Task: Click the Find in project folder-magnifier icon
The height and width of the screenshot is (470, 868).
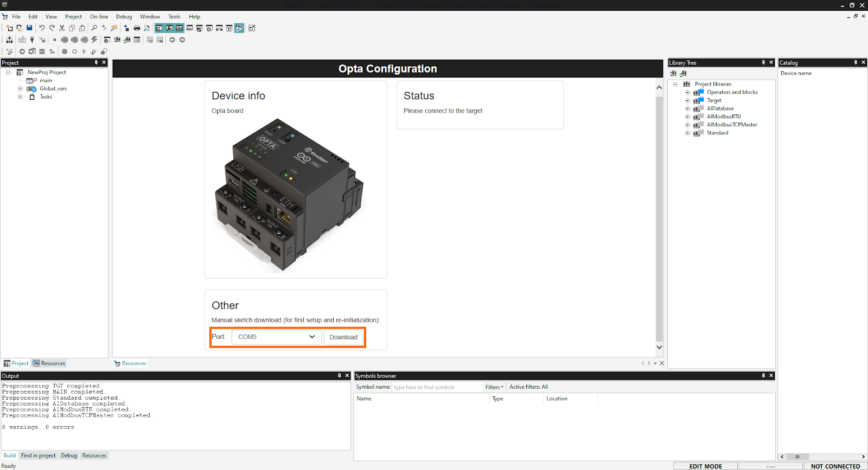Action: point(114,28)
